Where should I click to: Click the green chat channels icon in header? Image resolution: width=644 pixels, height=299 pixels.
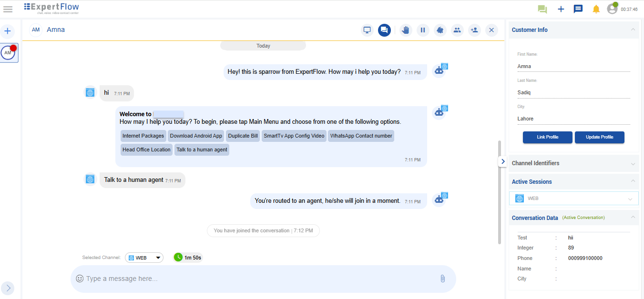pyautogui.click(x=542, y=9)
